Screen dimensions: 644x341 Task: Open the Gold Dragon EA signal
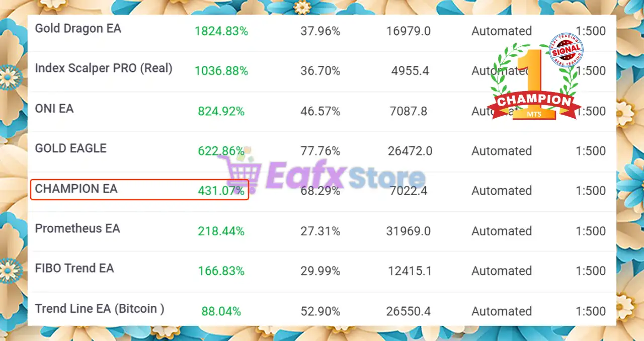pos(78,29)
